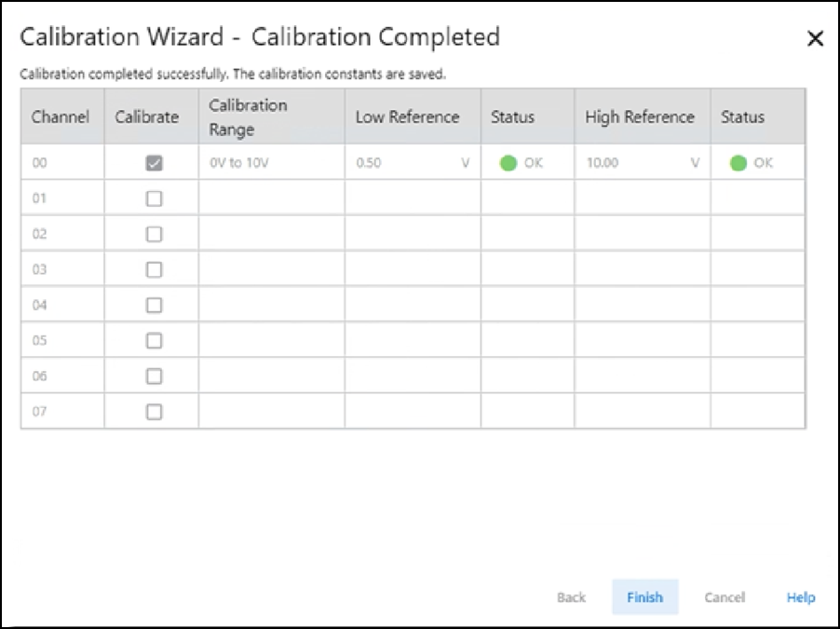Screen dimensions: 840x629
Task: Close the Calibration Wizard dialog
Action: [815, 38]
